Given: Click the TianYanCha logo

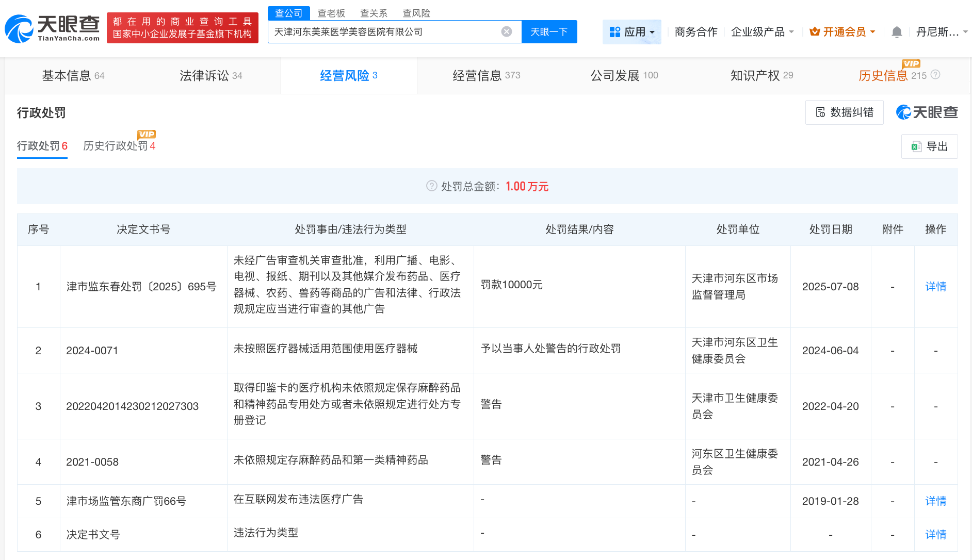Looking at the screenshot, I should (x=52, y=28).
